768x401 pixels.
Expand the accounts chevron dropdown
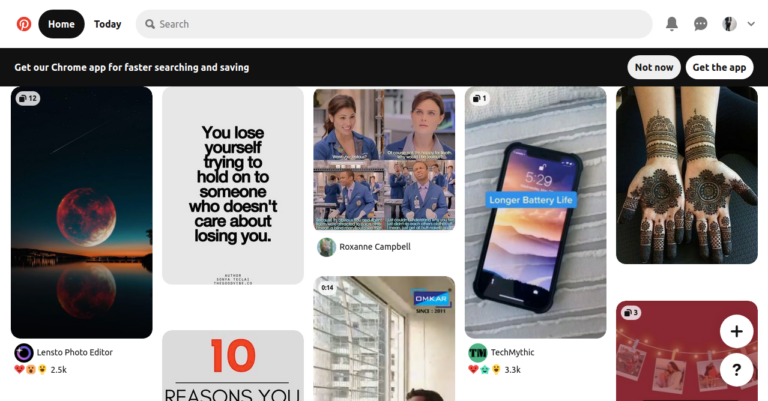click(751, 24)
